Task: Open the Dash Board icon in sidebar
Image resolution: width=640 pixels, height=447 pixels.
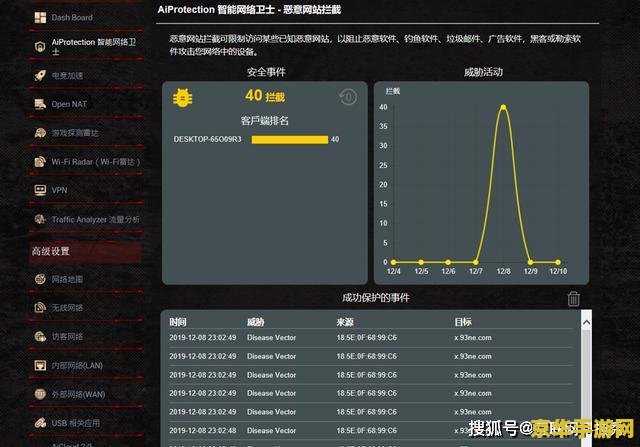Action: [x=40, y=18]
